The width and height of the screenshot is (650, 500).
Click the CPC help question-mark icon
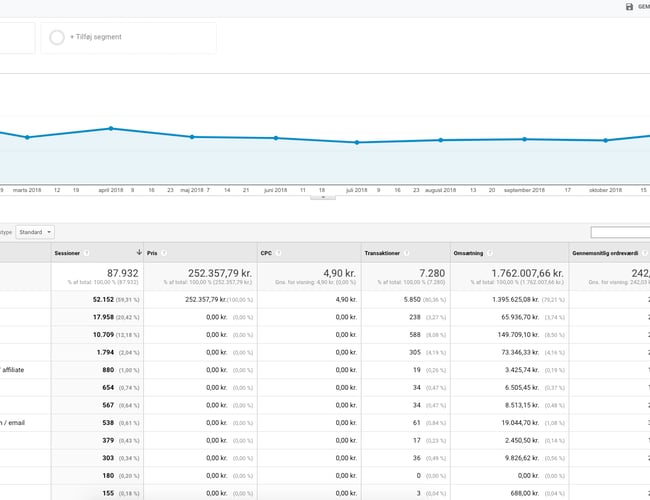[278, 253]
